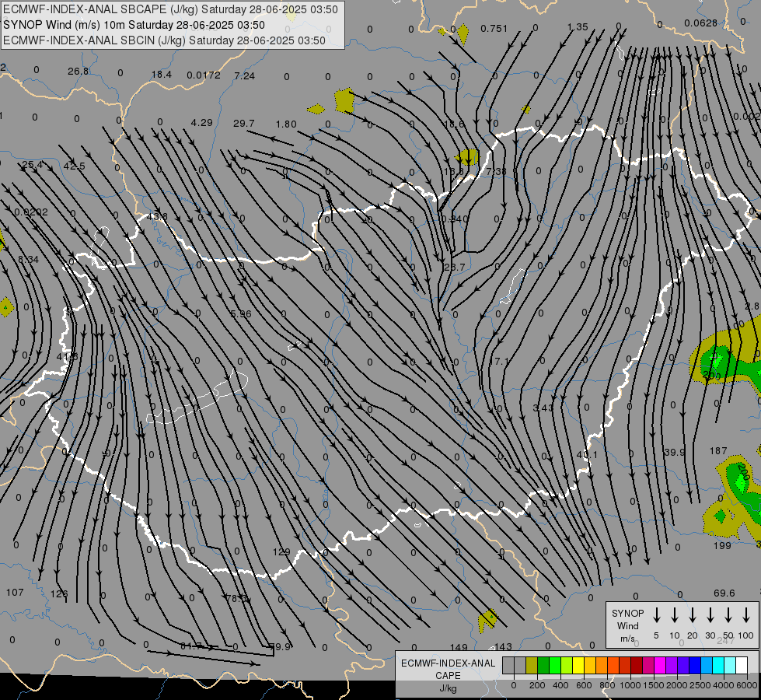The width and height of the screenshot is (761, 700).
Task: Click the ECMWF-INDEX-ANAL SBCIN header line
Action: coord(164,40)
